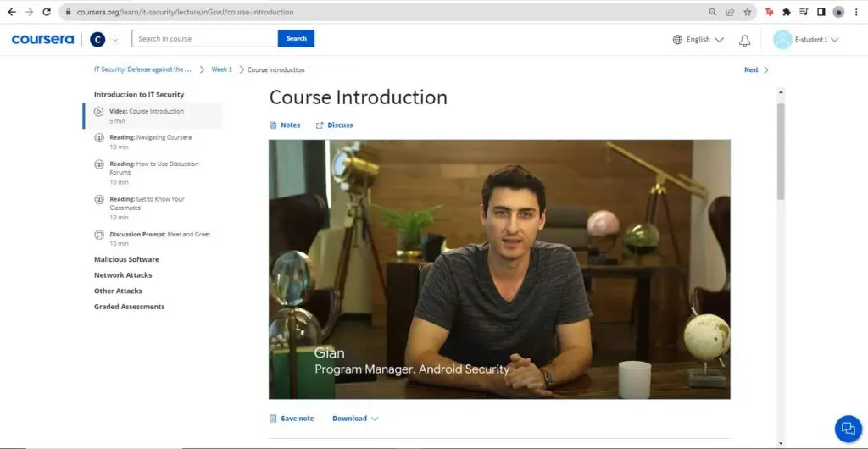Expand dropdown next to C badge
The height and width of the screenshot is (449, 868).
pos(115,40)
